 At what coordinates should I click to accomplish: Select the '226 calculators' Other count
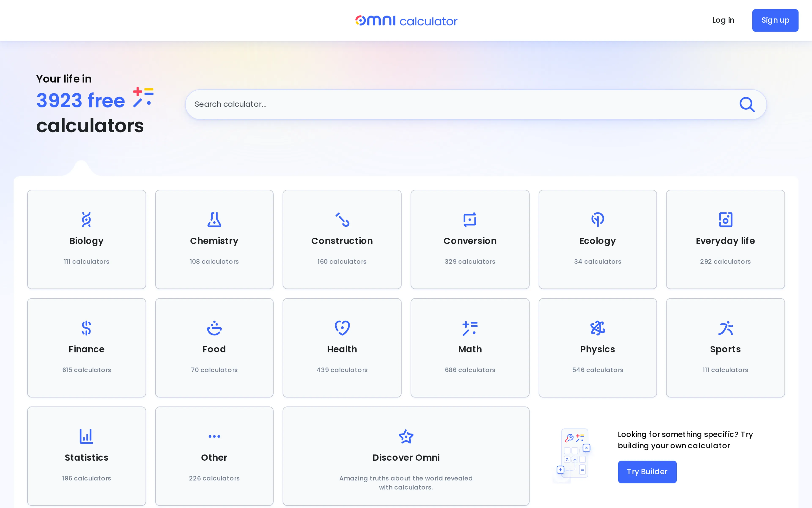coord(214,478)
